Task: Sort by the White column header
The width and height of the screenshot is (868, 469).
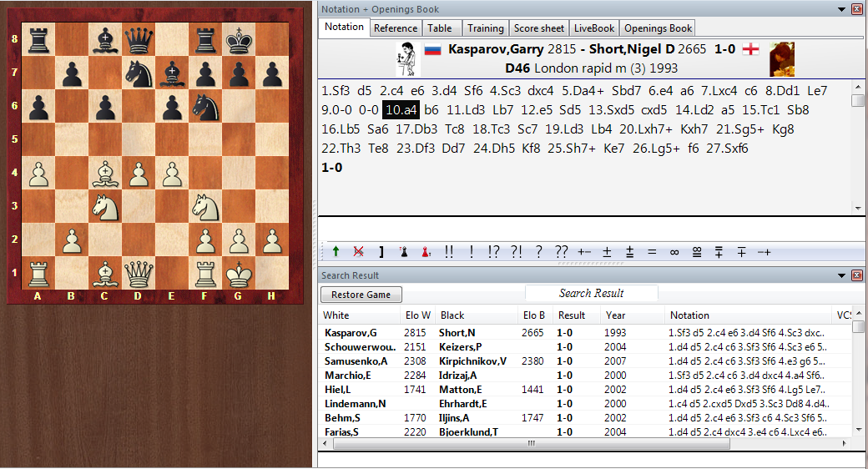Action: (x=359, y=315)
